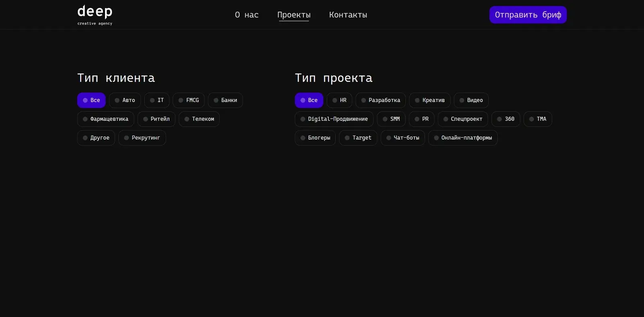
Task: Select the Digital-Продвижение filter chip
Action: pyautogui.click(x=334, y=119)
